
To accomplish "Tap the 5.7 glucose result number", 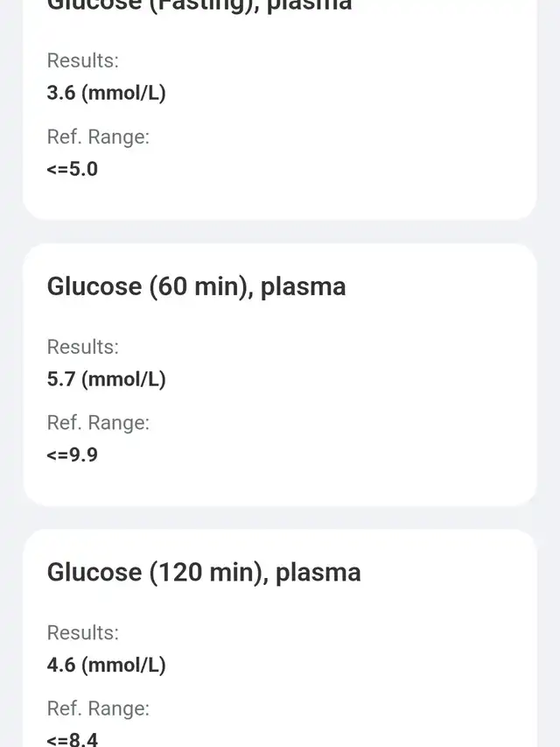I will click(60, 379).
